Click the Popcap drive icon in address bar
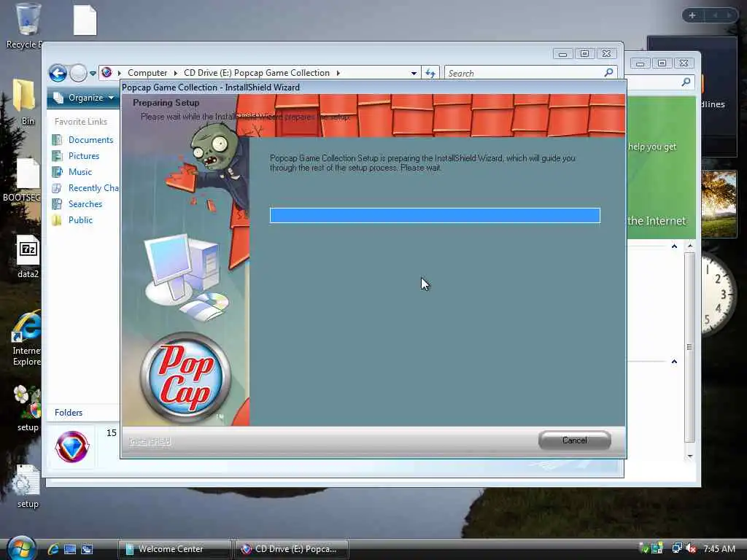 [107, 72]
